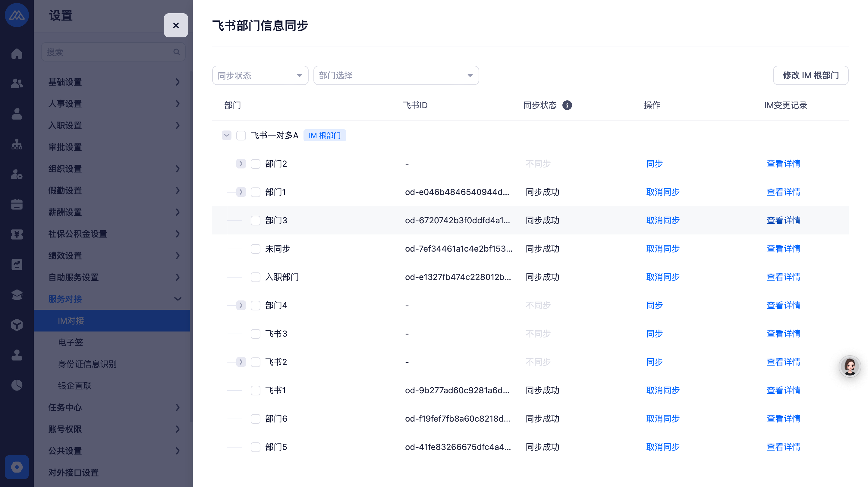Select the 飞书一对多A root checkbox
Image resolution: width=868 pixels, height=487 pixels.
point(241,136)
